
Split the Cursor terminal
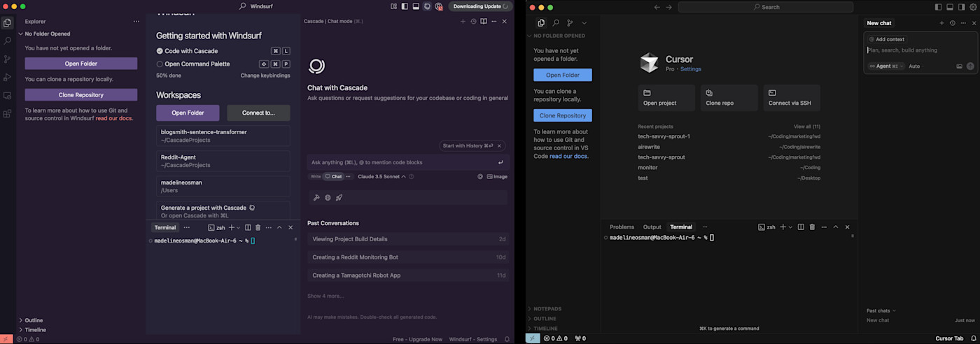tap(801, 227)
